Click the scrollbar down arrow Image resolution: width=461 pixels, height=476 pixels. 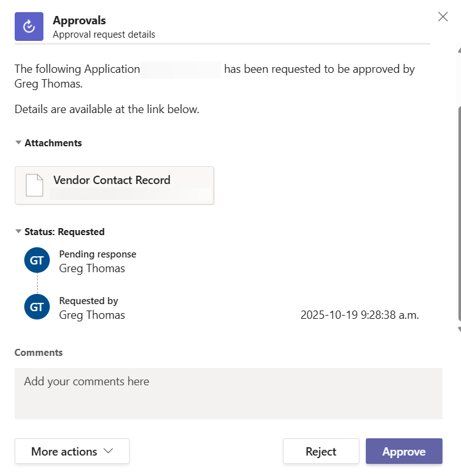coord(458,330)
